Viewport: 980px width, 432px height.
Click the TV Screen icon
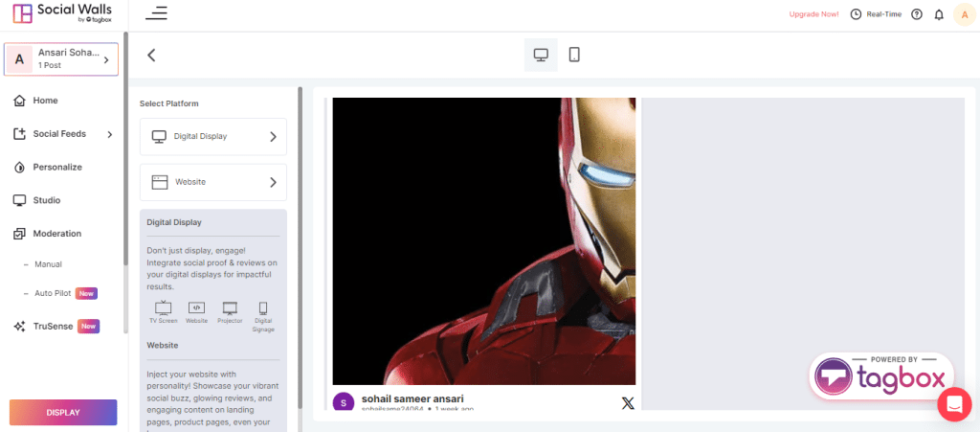(163, 307)
